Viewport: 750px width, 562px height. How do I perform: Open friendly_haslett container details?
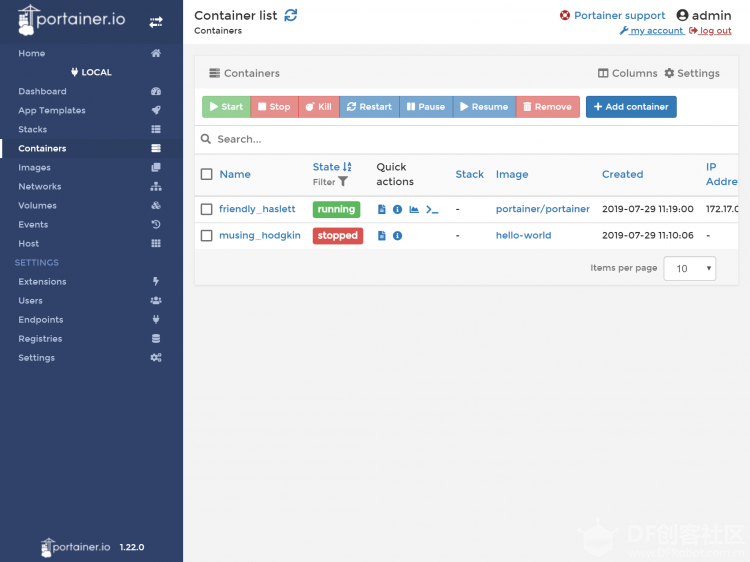coord(257,209)
